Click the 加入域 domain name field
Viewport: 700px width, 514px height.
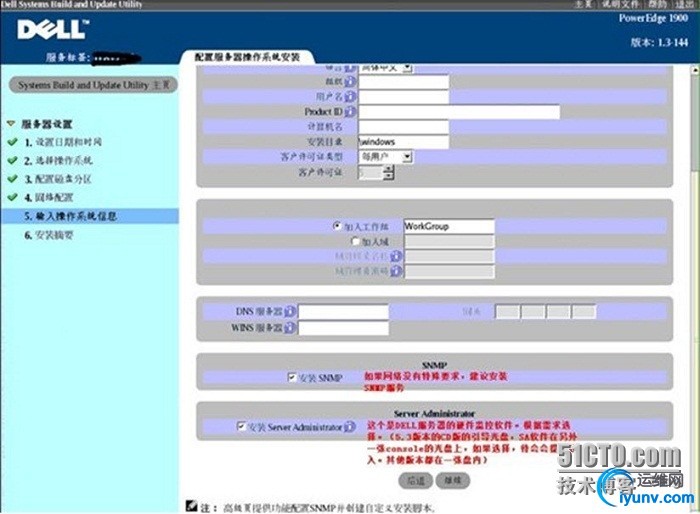pyautogui.click(x=449, y=241)
